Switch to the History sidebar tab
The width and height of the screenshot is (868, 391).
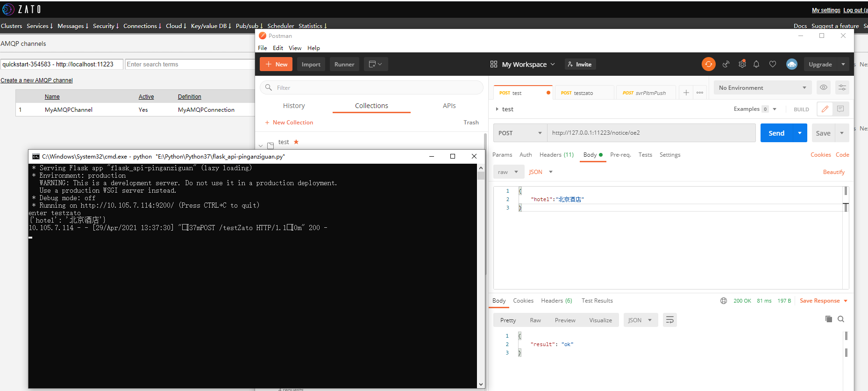294,106
